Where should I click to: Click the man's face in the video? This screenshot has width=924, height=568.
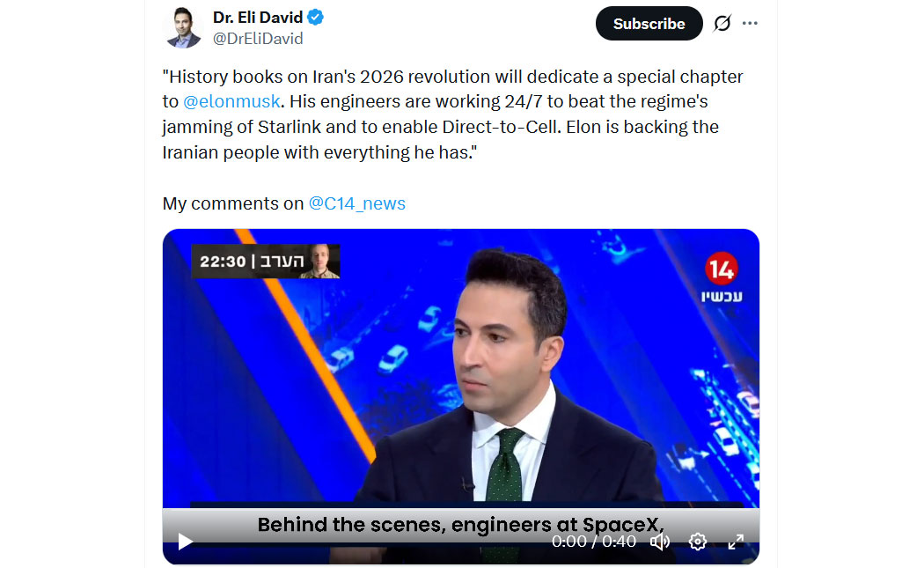(501, 342)
